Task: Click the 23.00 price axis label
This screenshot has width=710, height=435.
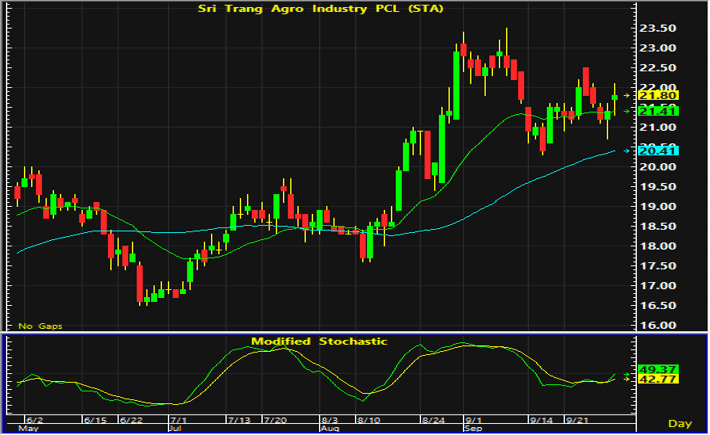Action: point(657,48)
